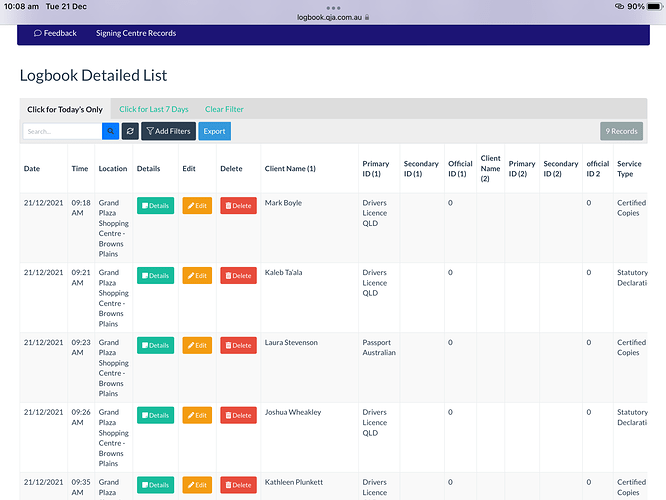Focus the Search input field
The width and height of the screenshot is (666, 500).
click(x=62, y=131)
